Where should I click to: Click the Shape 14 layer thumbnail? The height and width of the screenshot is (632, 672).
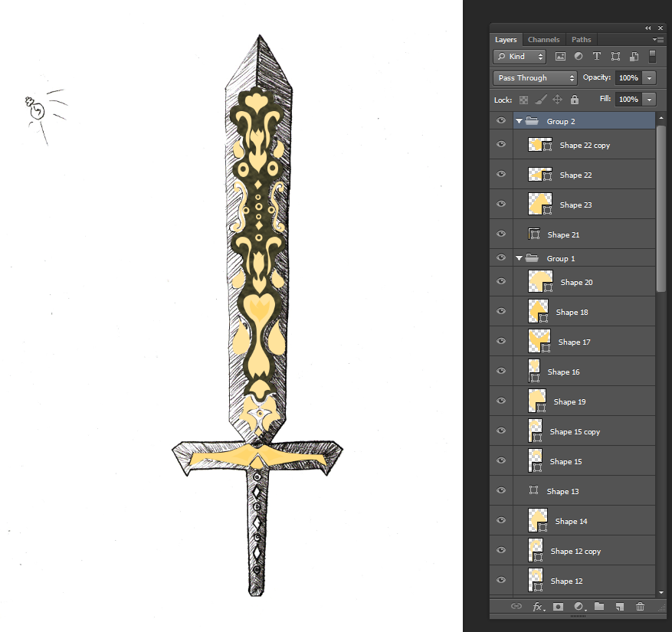tap(537, 520)
